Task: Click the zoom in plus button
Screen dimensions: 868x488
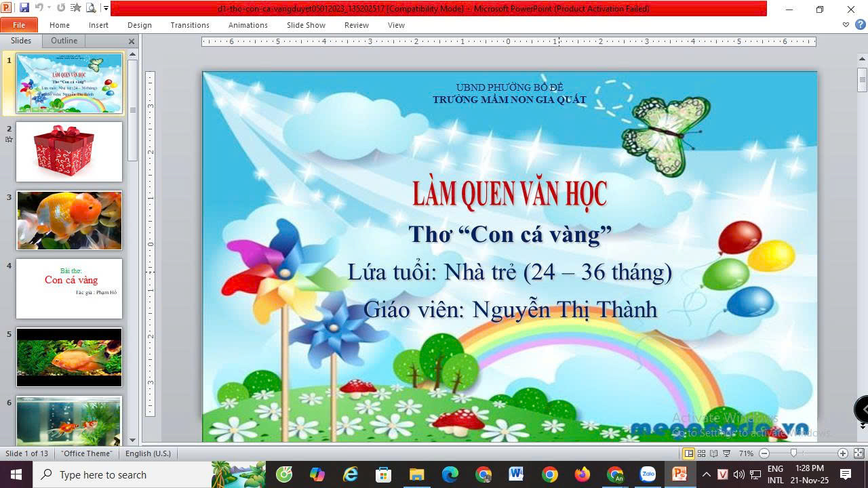Action: point(843,453)
